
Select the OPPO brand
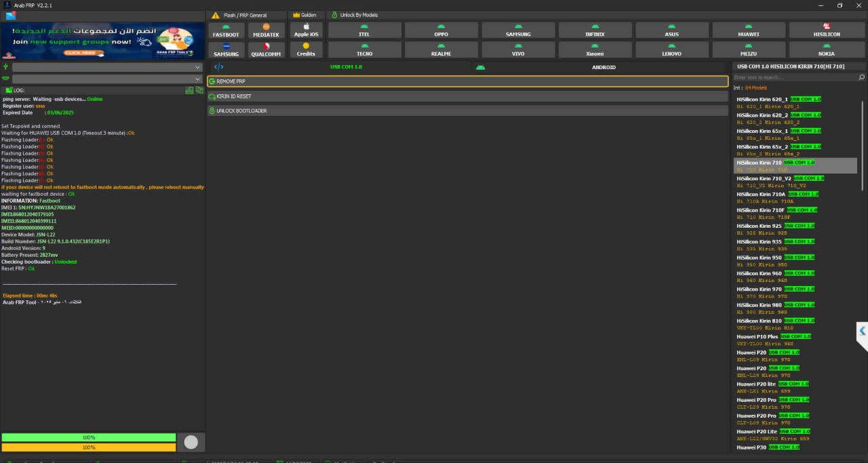pyautogui.click(x=441, y=31)
